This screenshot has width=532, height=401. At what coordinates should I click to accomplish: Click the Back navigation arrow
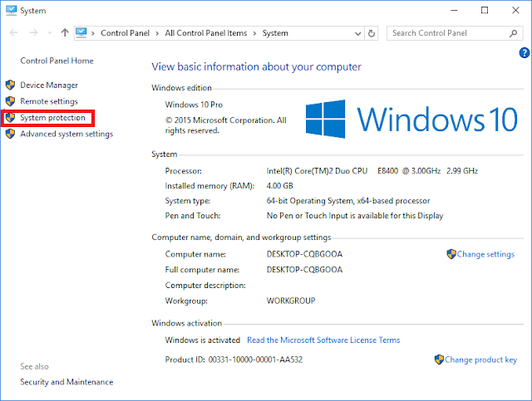(x=13, y=33)
